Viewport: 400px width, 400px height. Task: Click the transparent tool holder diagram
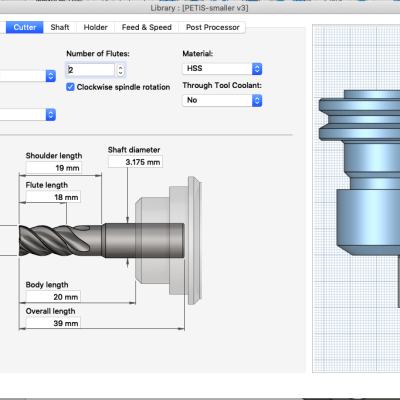(x=168, y=241)
